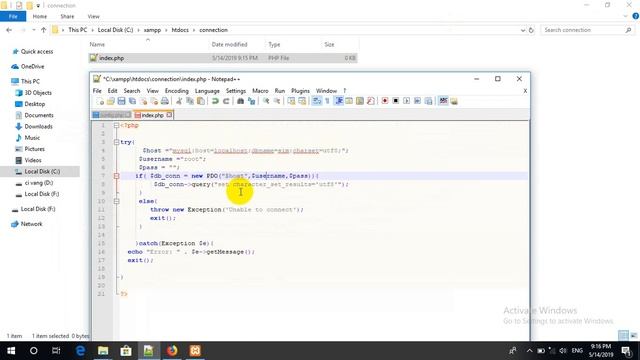Click the Open file toolbar icon
The image size is (640, 360).
pyautogui.click(x=111, y=101)
